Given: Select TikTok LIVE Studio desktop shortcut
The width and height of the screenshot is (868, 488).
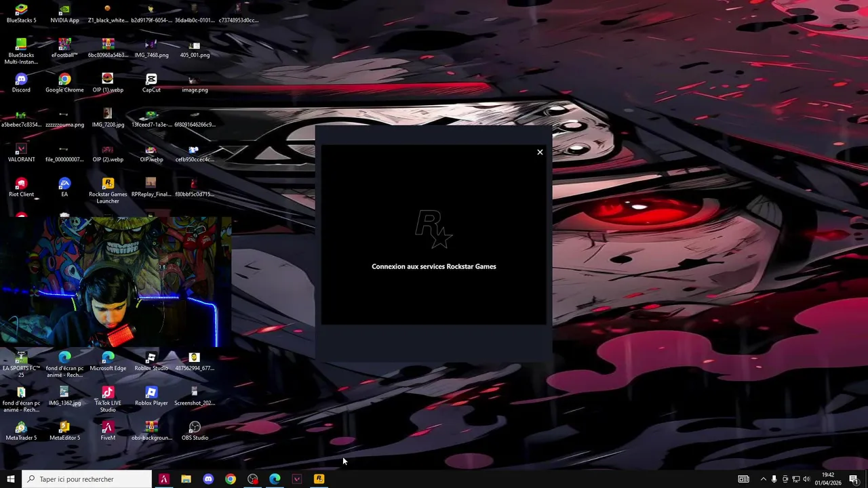Looking at the screenshot, I should tap(108, 399).
